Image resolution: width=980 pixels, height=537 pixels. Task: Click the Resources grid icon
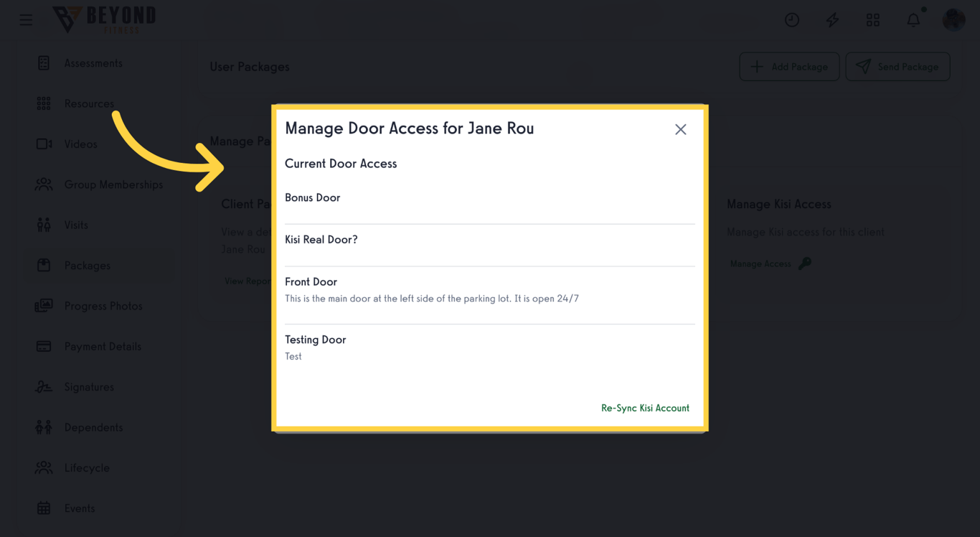pos(44,103)
